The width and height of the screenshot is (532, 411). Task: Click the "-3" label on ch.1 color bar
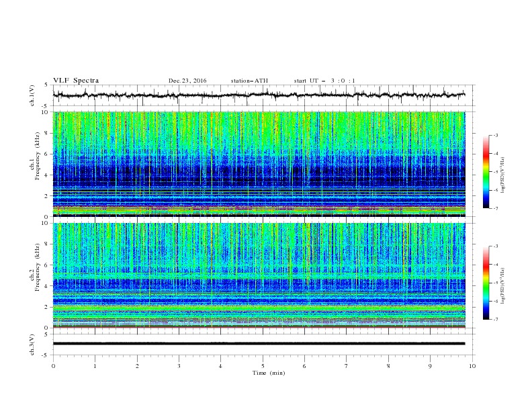coord(495,135)
